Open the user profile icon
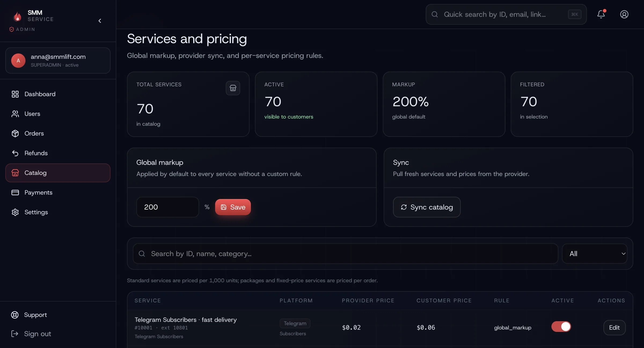The image size is (644, 348). click(624, 14)
